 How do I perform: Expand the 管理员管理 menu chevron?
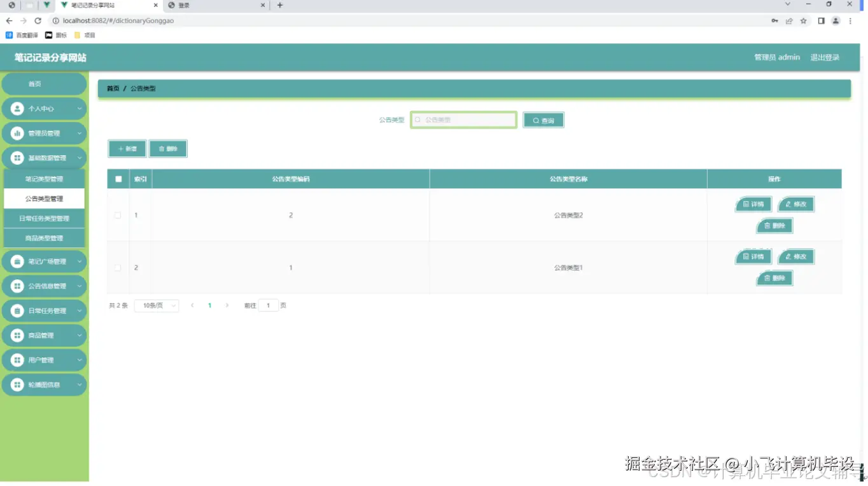coord(80,134)
